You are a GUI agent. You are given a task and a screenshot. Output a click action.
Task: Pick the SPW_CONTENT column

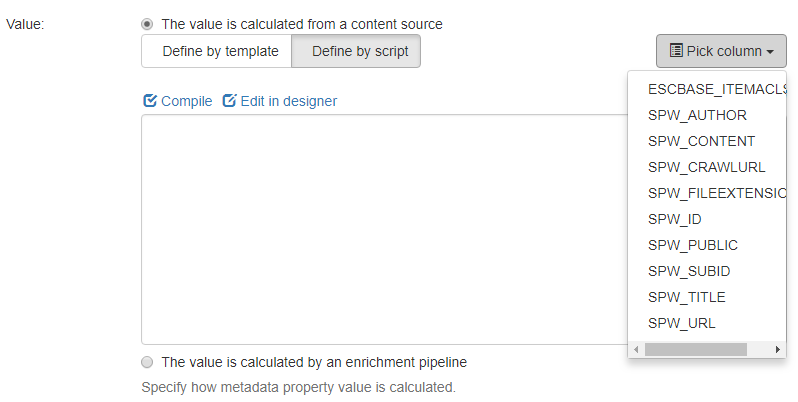[x=701, y=141]
